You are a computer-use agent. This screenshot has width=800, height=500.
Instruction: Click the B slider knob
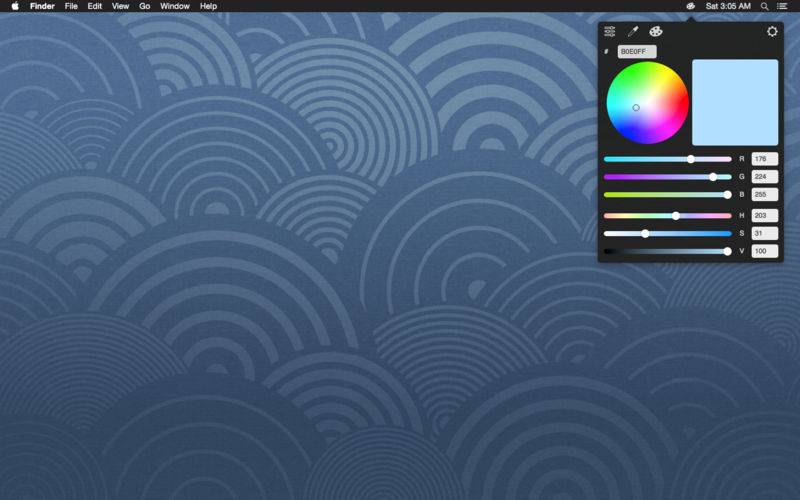pyautogui.click(x=728, y=195)
